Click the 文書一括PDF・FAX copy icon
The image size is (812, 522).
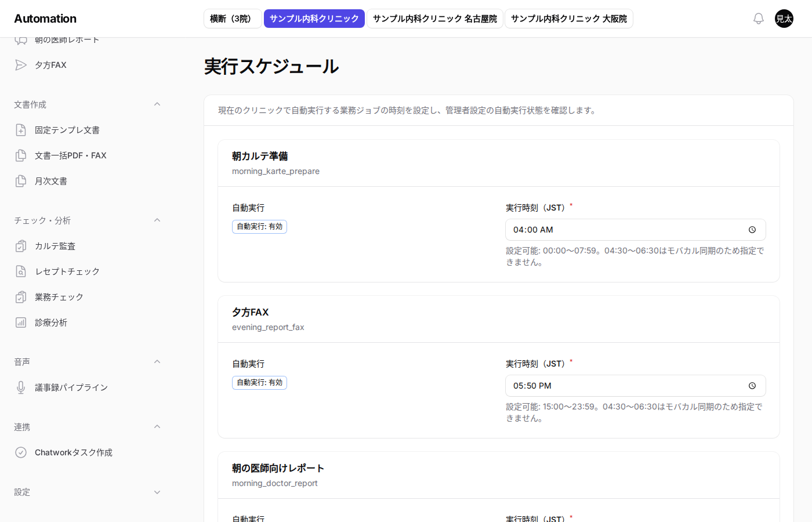(x=21, y=155)
